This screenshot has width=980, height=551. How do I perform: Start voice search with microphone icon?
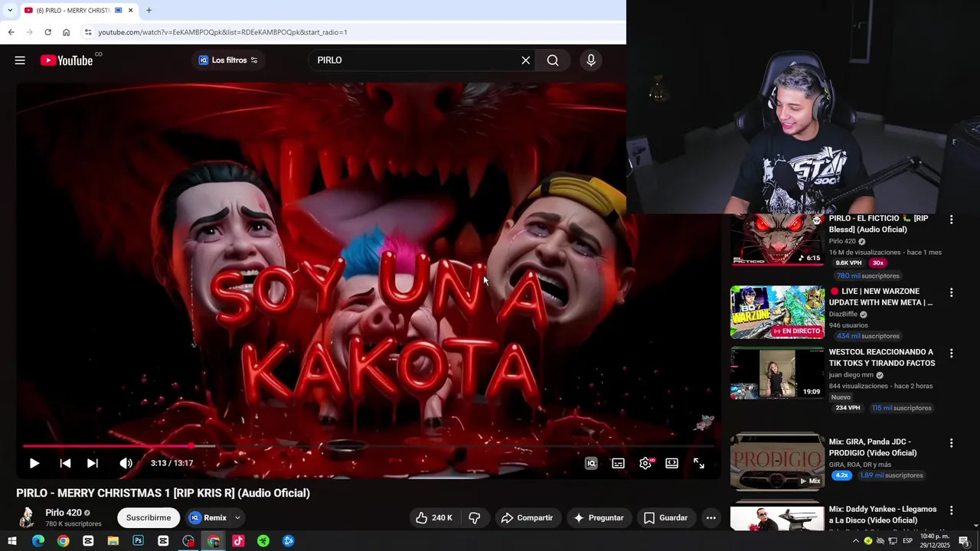(x=590, y=60)
